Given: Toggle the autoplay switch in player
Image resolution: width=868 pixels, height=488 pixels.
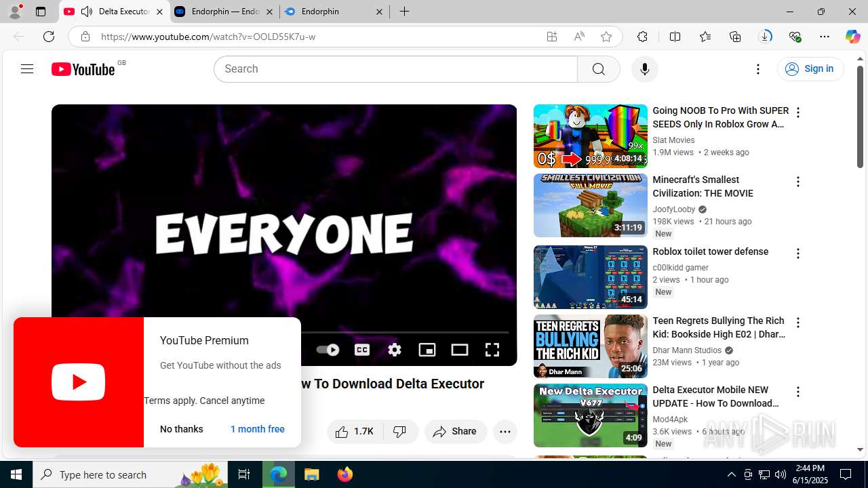Looking at the screenshot, I should point(328,350).
